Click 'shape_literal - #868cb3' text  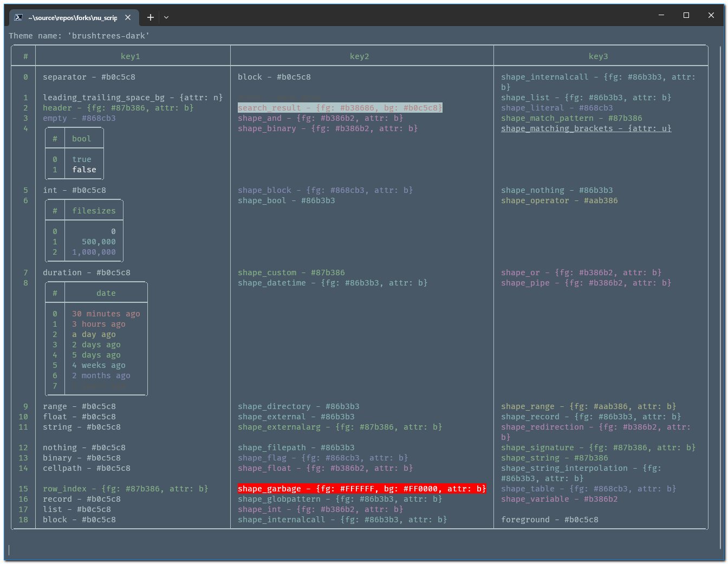[557, 108]
